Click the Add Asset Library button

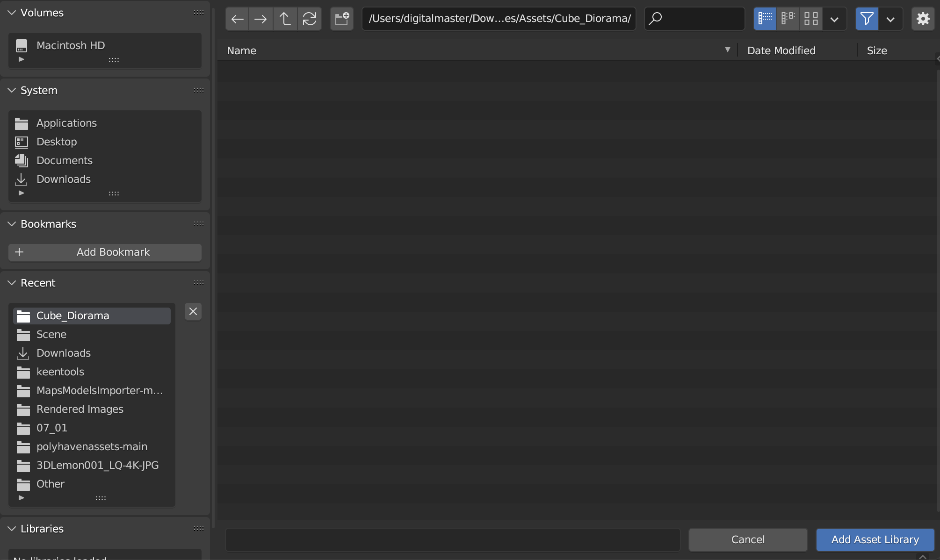[875, 539]
